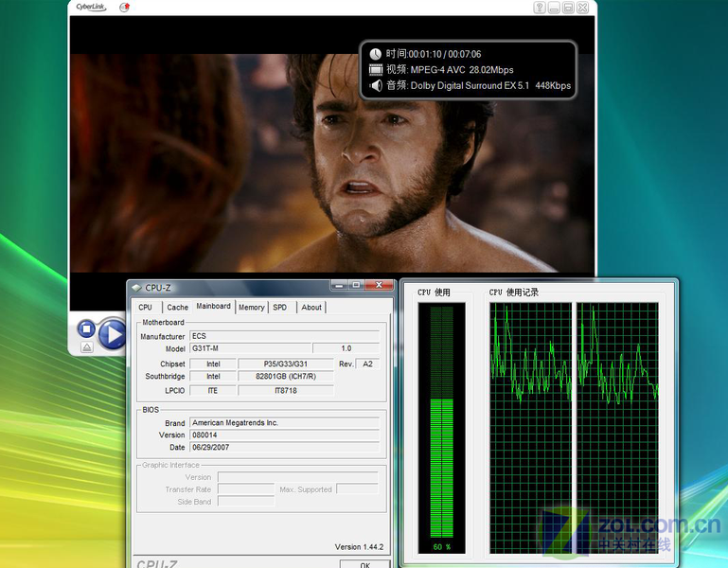Click the film strip icon in the overlay
The height and width of the screenshot is (568, 728).
(376, 70)
